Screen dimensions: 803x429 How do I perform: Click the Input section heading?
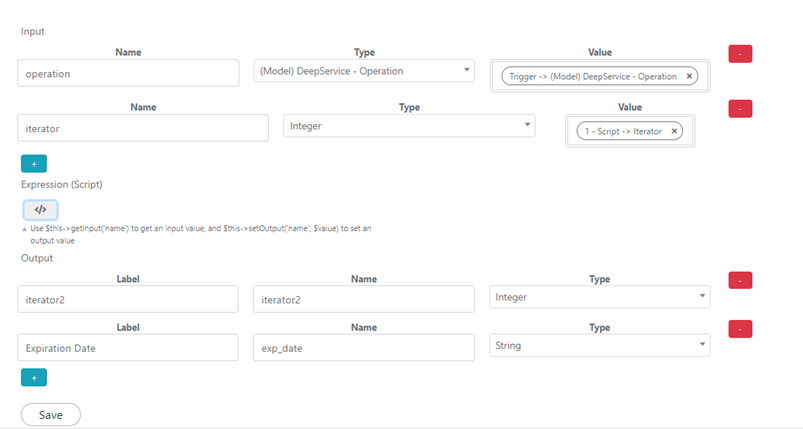coord(32,31)
